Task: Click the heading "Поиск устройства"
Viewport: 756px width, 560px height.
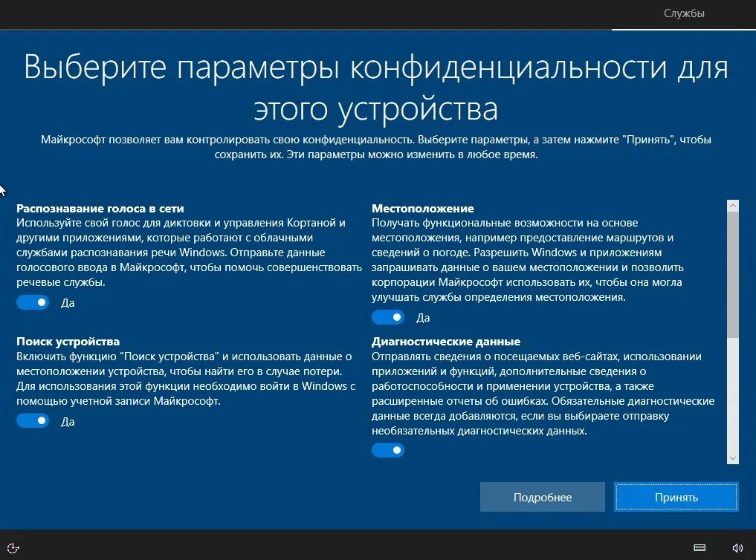Action: pos(68,342)
